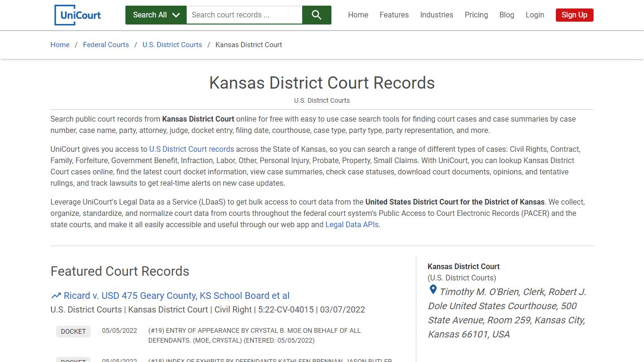Open U.S. District Courts breadcrumb

pyautogui.click(x=172, y=45)
